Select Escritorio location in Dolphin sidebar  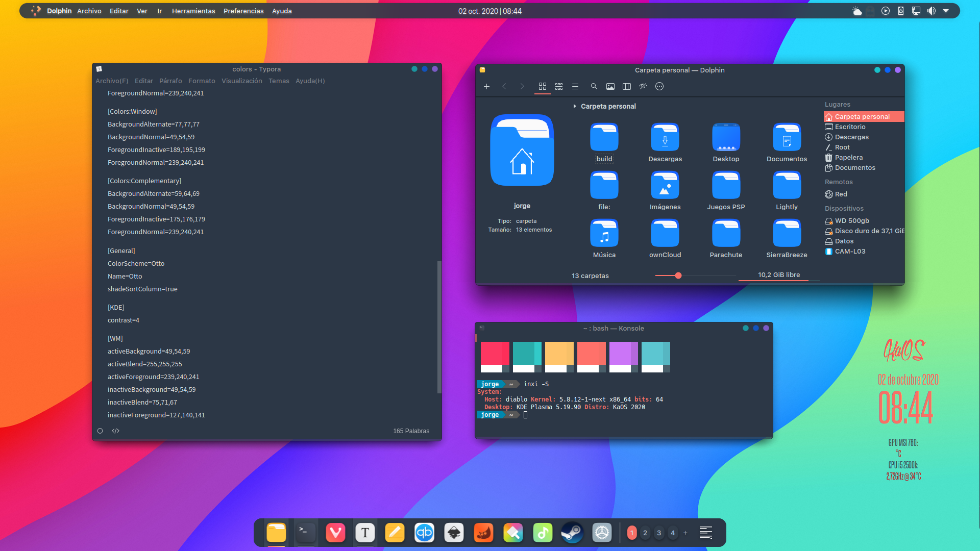[x=849, y=127]
